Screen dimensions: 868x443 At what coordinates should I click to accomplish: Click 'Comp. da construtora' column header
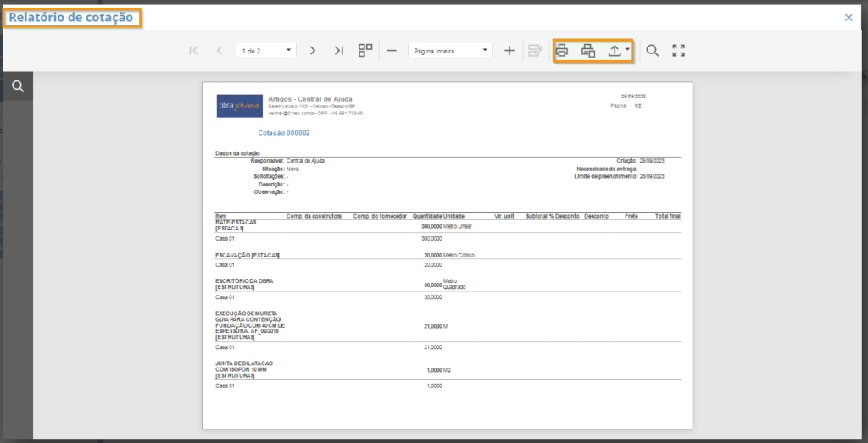pyautogui.click(x=314, y=216)
